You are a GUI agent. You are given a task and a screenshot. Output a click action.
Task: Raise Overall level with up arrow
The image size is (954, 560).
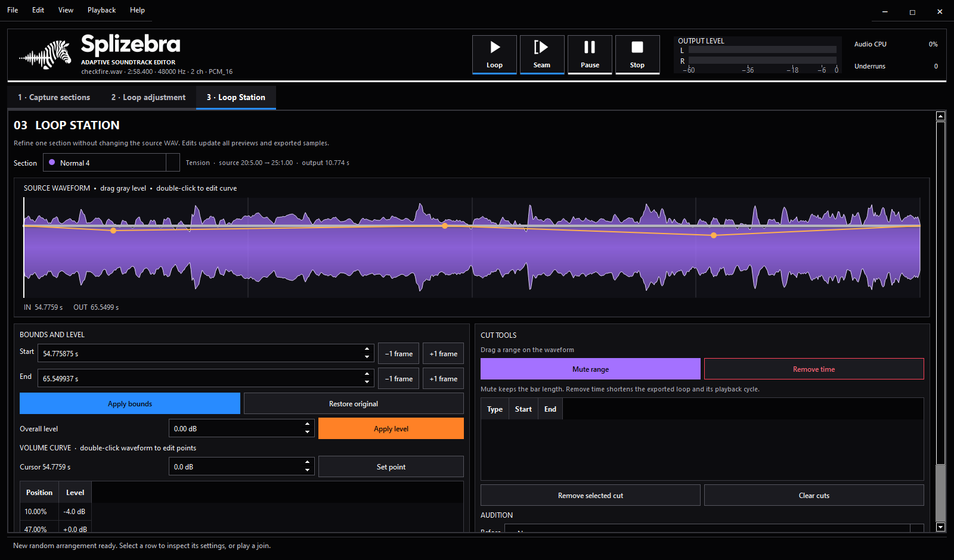tap(307, 424)
